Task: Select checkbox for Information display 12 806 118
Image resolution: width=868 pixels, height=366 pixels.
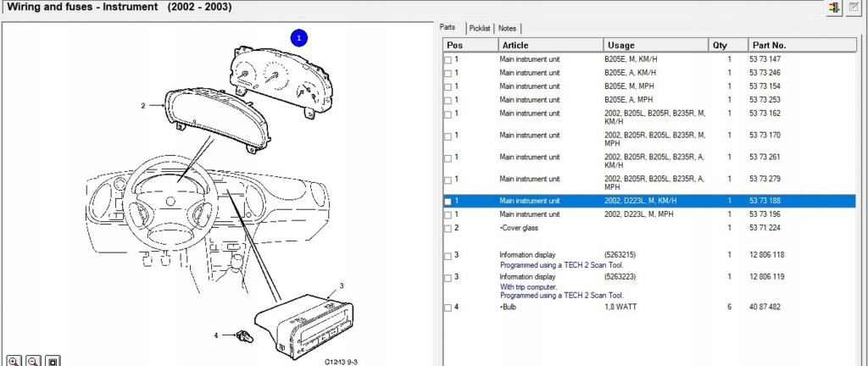Action: click(x=448, y=255)
